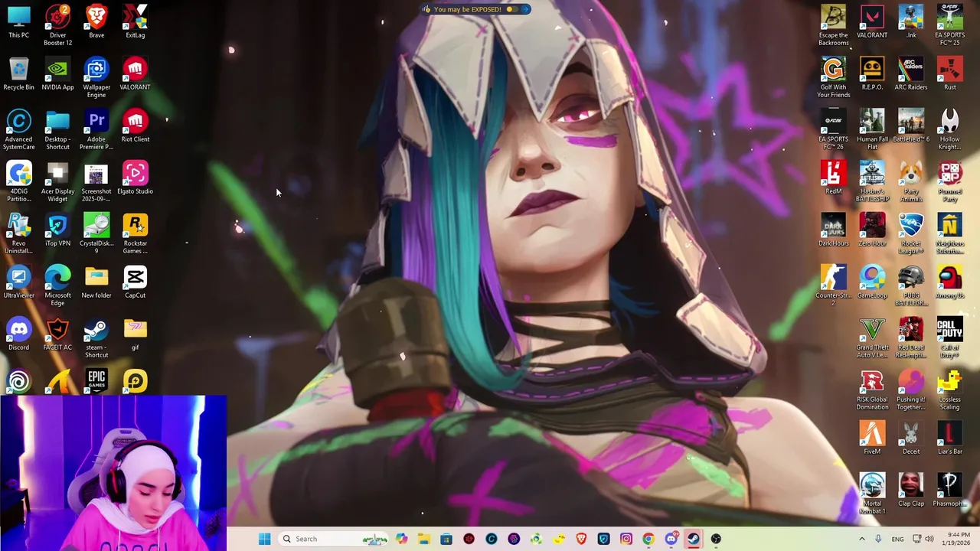Open the Riot Client shortcut
Image resolution: width=980 pixels, height=551 pixels.
click(135, 126)
